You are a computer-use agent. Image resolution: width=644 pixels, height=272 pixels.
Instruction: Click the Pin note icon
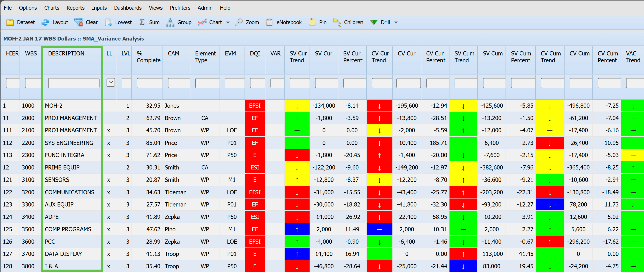click(312, 22)
